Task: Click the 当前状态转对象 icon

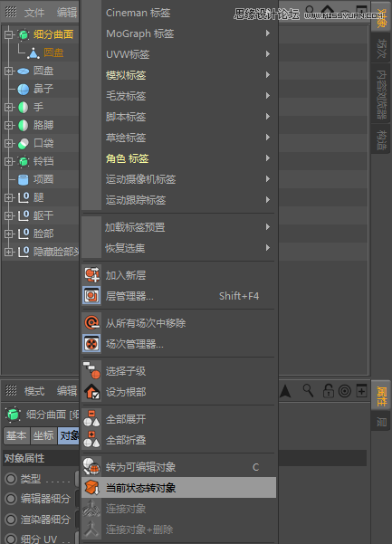Action: point(92,488)
